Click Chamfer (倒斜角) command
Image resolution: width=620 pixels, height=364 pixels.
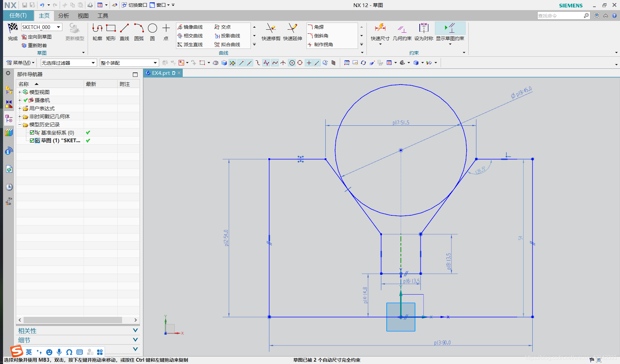pos(318,36)
